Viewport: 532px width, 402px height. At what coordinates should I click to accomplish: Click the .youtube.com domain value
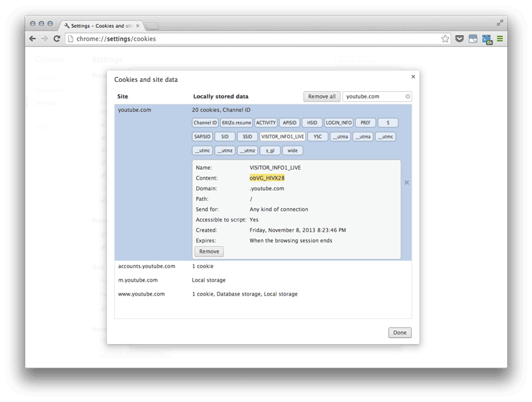coord(267,188)
